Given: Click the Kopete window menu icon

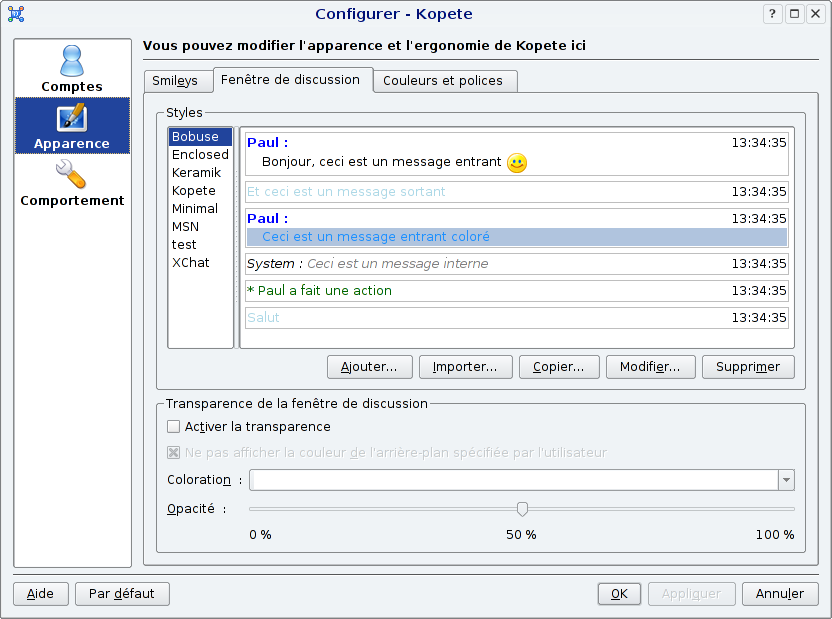Looking at the screenshot, I should click(x=16, y=14).
